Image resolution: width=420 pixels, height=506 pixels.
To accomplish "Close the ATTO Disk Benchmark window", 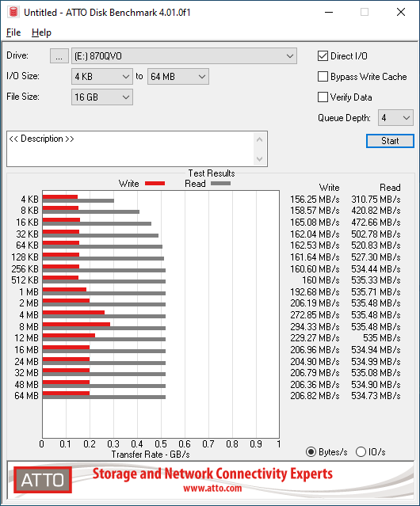I will [401, 12].
